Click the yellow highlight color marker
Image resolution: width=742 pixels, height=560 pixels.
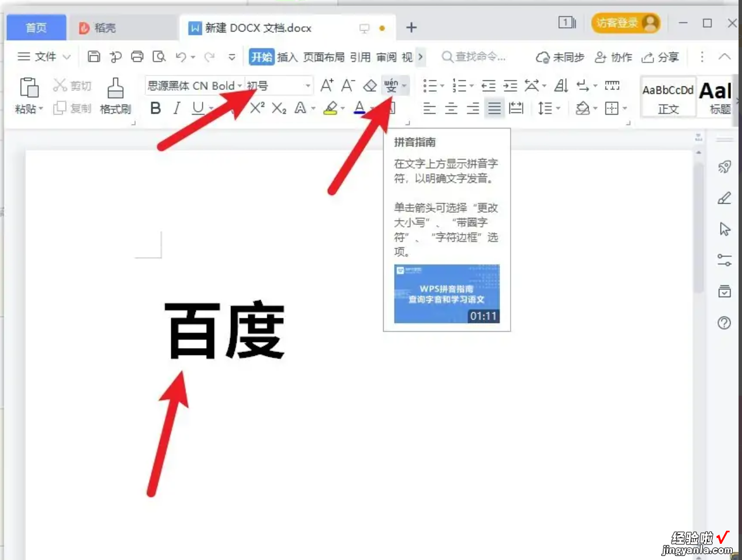[x=331, y=108]
